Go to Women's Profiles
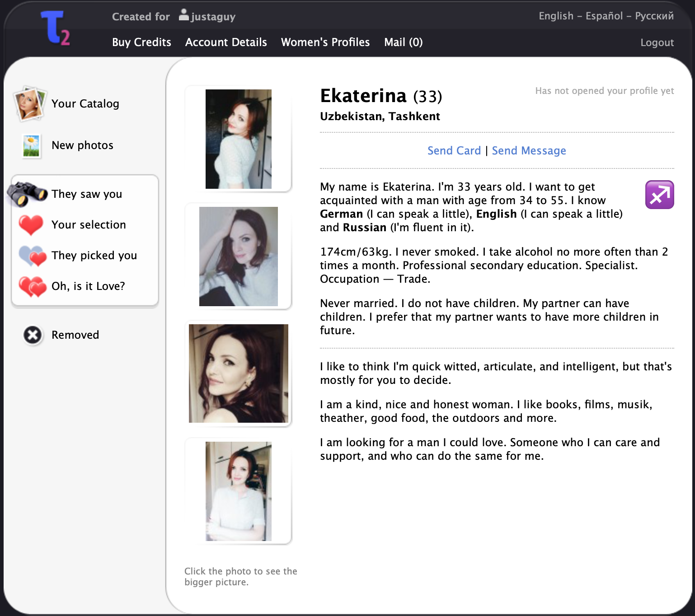695x616 pixels. pos(325,42)
